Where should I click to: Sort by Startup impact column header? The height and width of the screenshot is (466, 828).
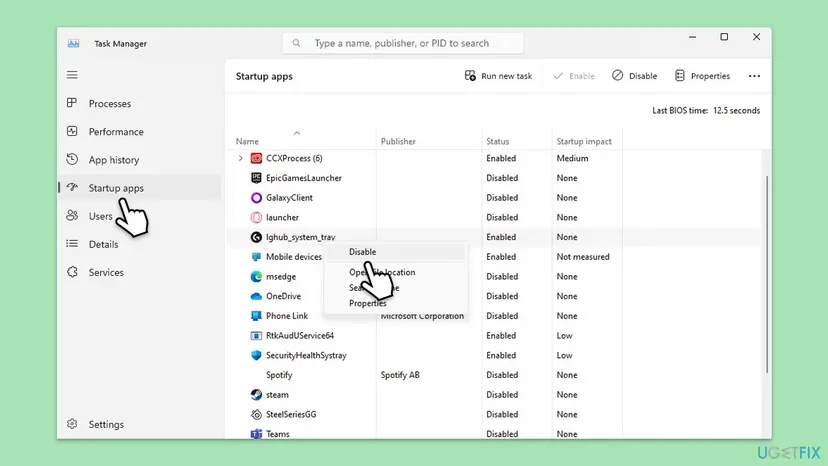(x=584, y=141)
